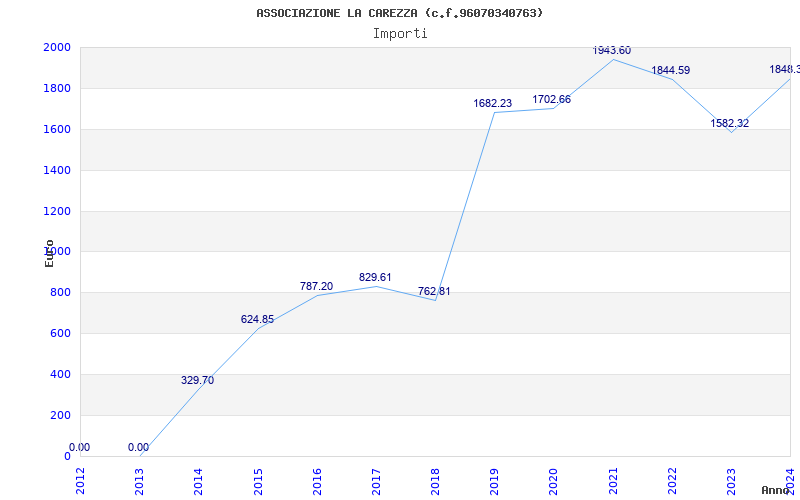Select the 787.20 data label

[x=316, y=287]
